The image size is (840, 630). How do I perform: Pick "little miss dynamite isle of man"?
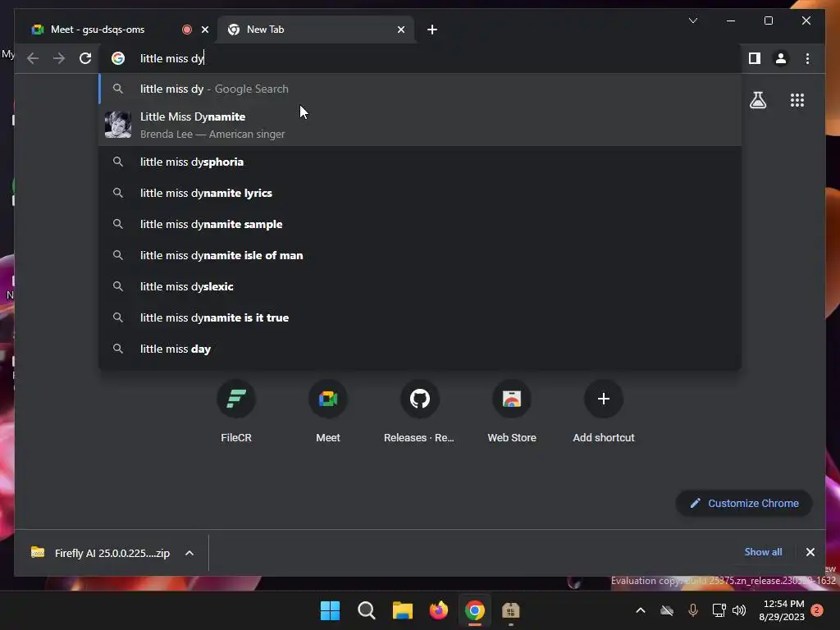pyautogui.click(x=420, y=255)
